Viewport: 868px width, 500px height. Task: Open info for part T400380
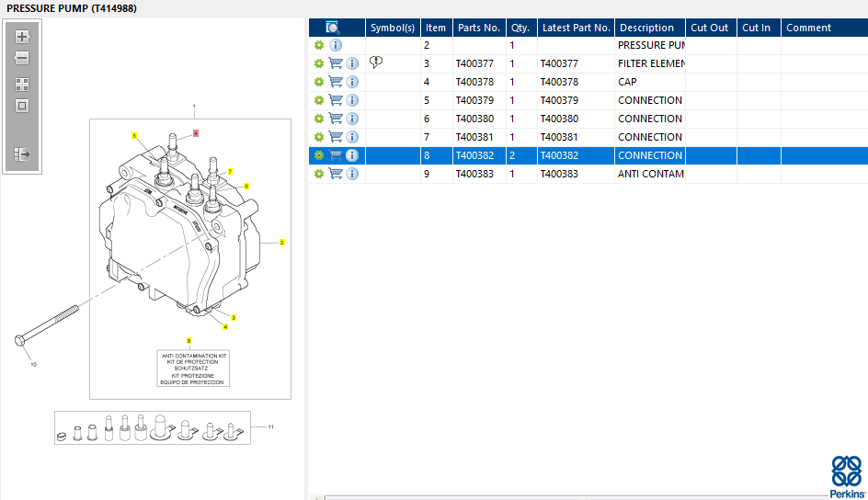coord(352,119)
